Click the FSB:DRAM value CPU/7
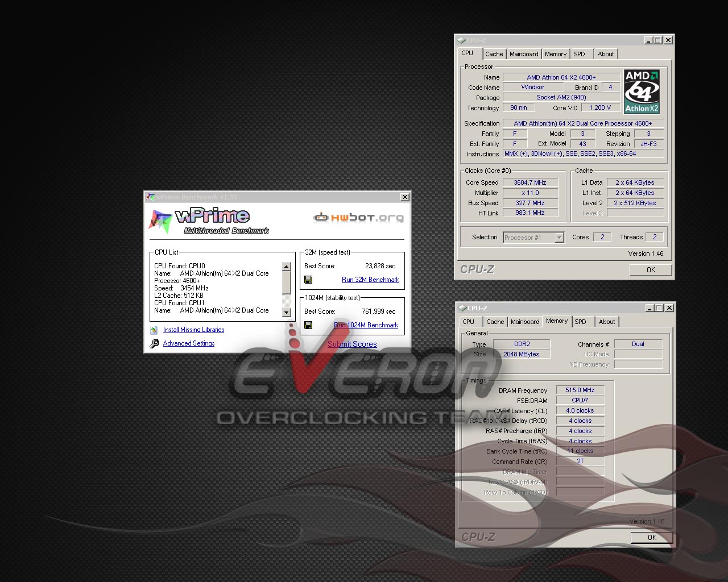 [x=580, y=400]
